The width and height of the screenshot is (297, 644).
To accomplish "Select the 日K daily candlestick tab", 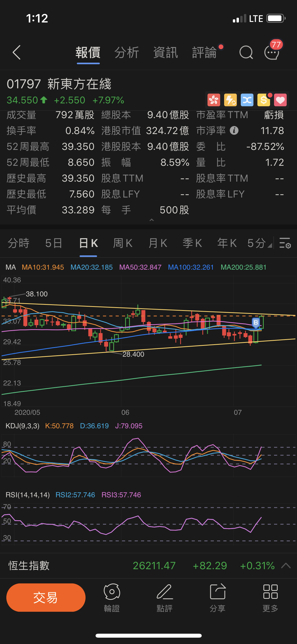I will 88,243.
